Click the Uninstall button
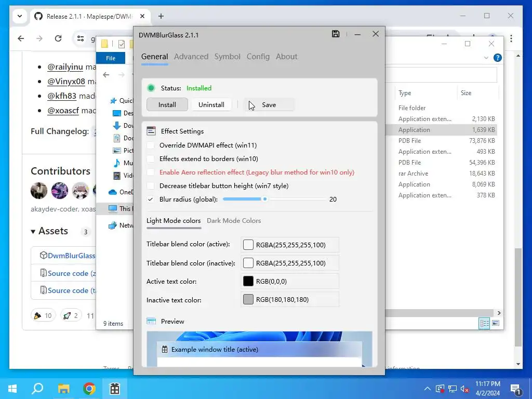This screenshot has width=532, height=399. [211, 104]
